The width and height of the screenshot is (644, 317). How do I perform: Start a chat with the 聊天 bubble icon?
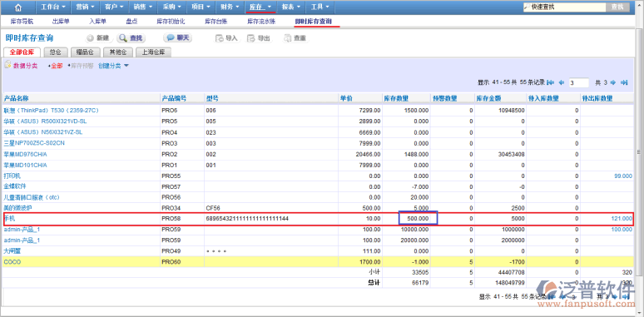(x=178, y=37)
